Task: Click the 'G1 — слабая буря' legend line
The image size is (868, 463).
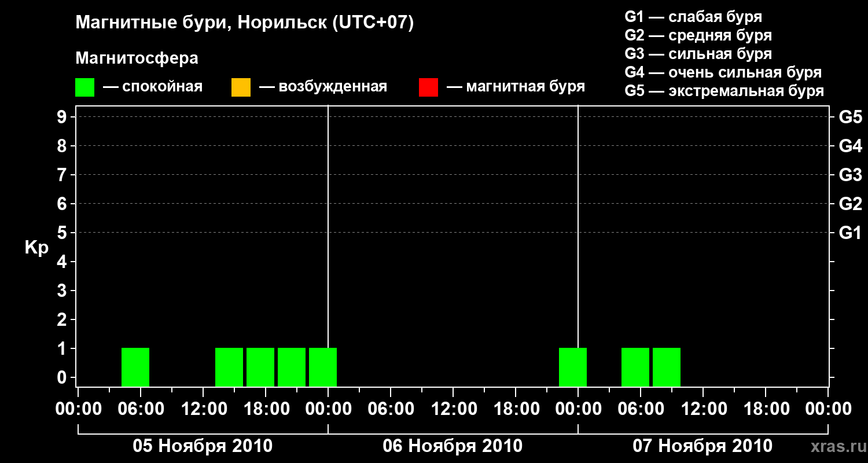Action: (693, 17)
